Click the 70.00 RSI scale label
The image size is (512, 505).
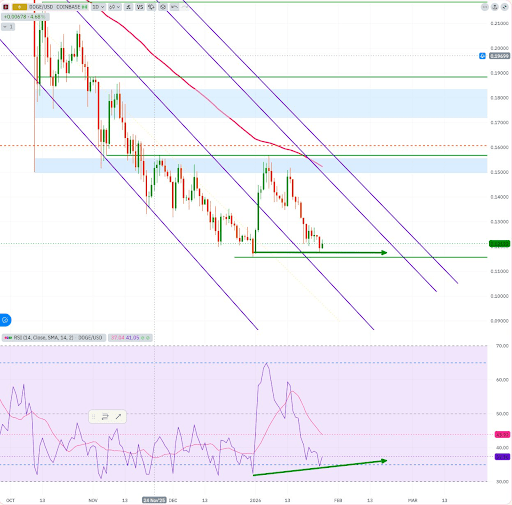[502, 346]
